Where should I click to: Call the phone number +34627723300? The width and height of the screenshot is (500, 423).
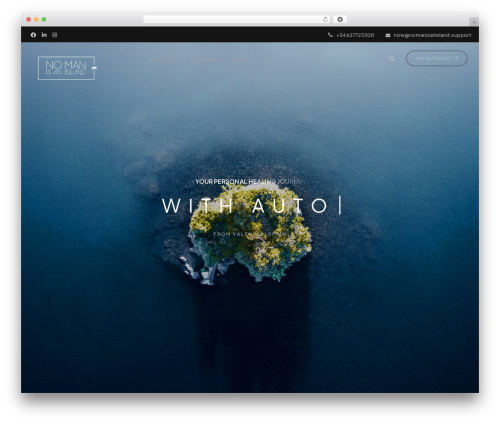(355, 35)
